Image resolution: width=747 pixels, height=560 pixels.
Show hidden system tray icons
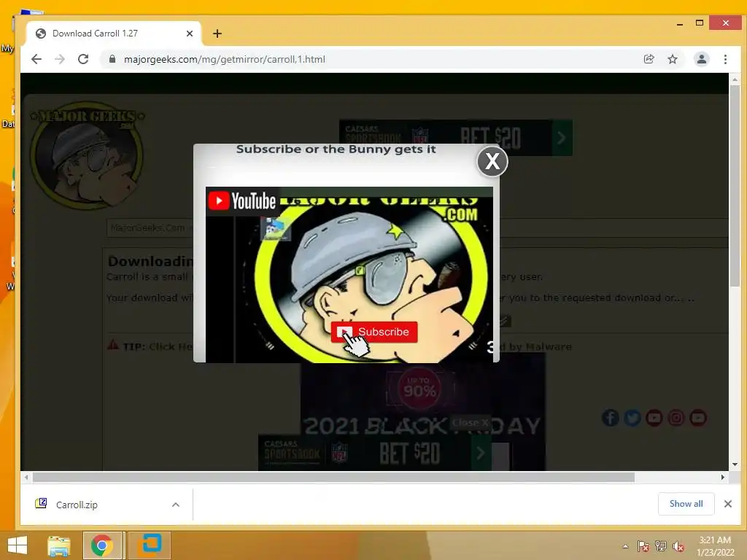[x=625, y=546]
